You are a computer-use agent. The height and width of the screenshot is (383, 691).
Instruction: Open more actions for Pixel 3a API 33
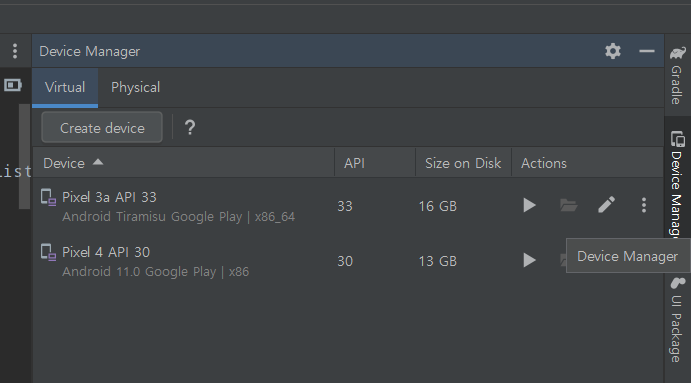coord(644,205)
